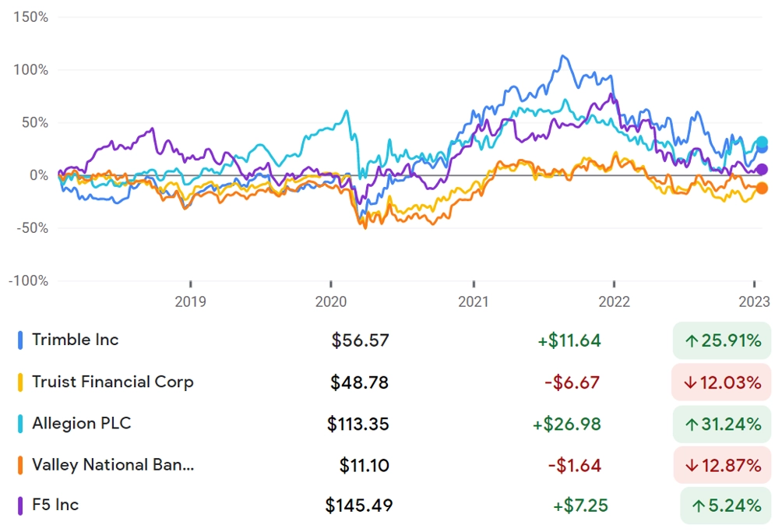Click the F5 Inc purple color marker
The image size is (782, 532).
coord(20,506)
